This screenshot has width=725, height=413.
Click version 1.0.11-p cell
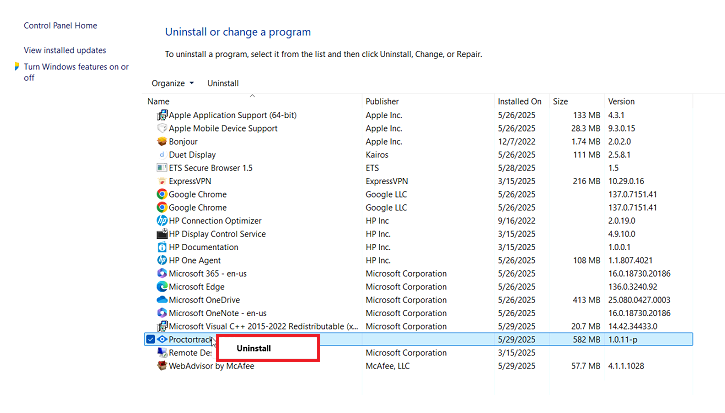(x=622, y=339)
